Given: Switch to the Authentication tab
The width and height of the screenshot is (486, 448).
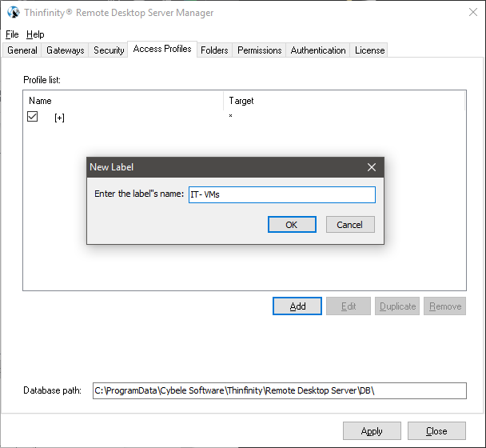Looking at the screenshot, I should point(318,50).
